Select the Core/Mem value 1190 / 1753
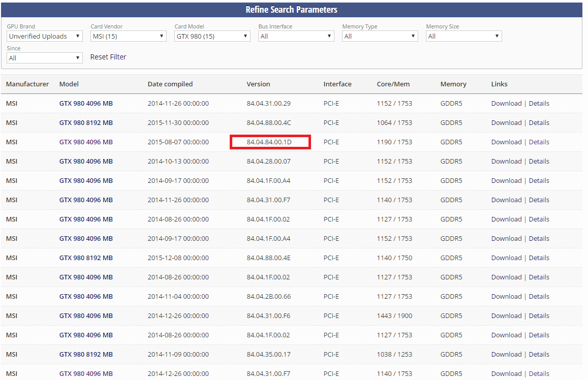This screenshot has height=380, width=588. pyautogui.click(x=394, y=142)
